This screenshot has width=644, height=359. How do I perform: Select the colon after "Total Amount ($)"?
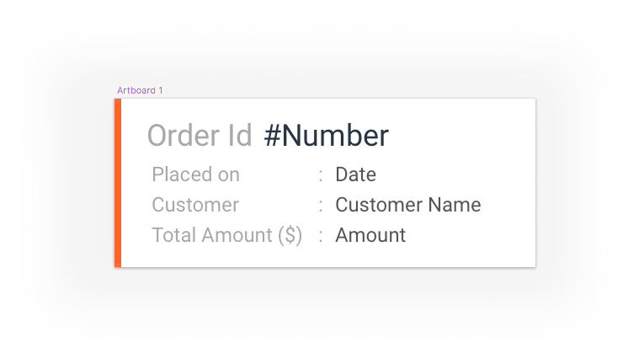point(321,236)
